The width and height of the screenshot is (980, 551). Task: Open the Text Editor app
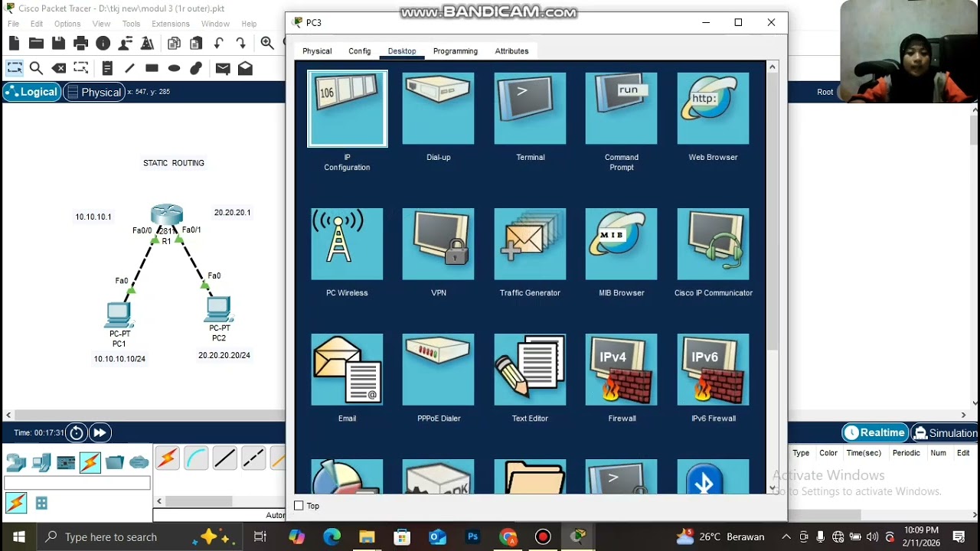[530, 370]
